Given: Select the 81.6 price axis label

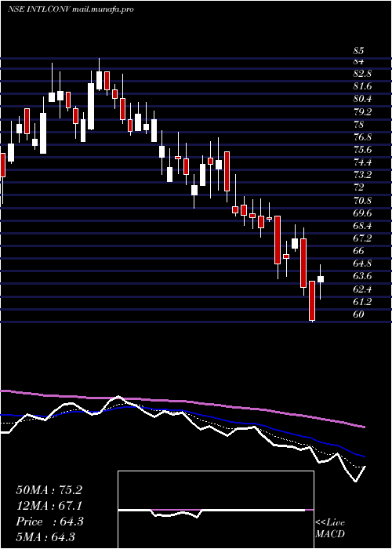Looking at the screenshot, I should tap(362, 86).
